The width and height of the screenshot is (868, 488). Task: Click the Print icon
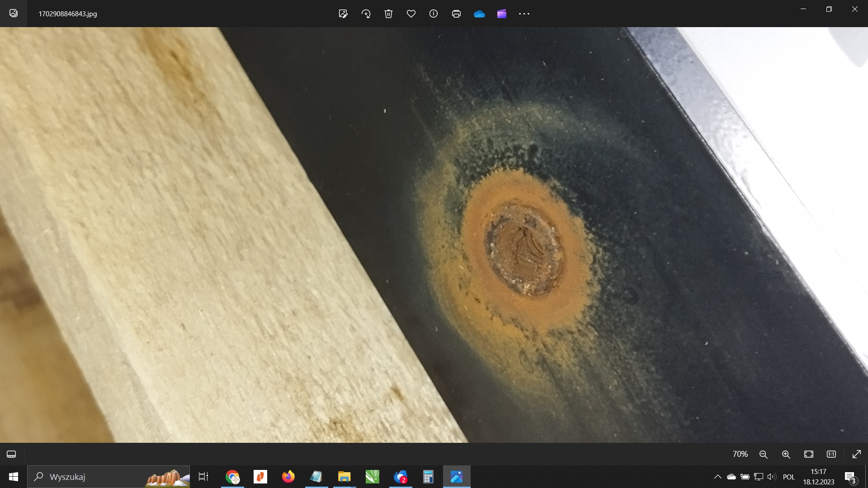click(x=456, y=14)
